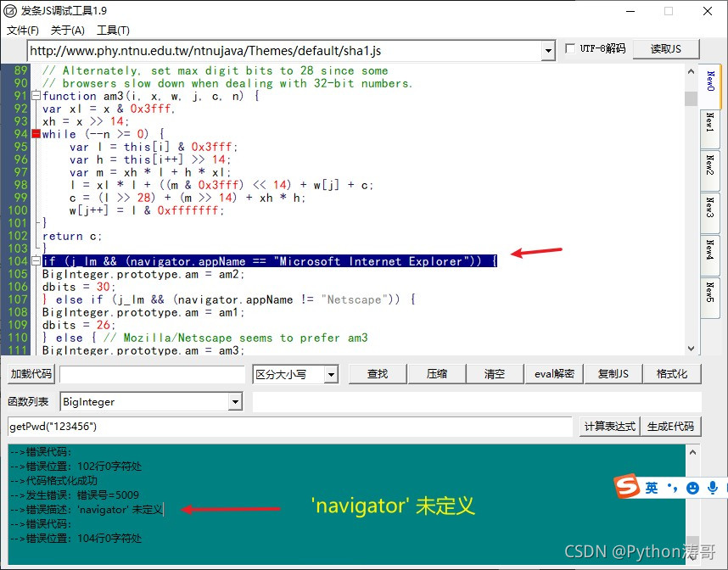
Task: Collapse the fold marker at line 104
Action: tap(36, 261)
